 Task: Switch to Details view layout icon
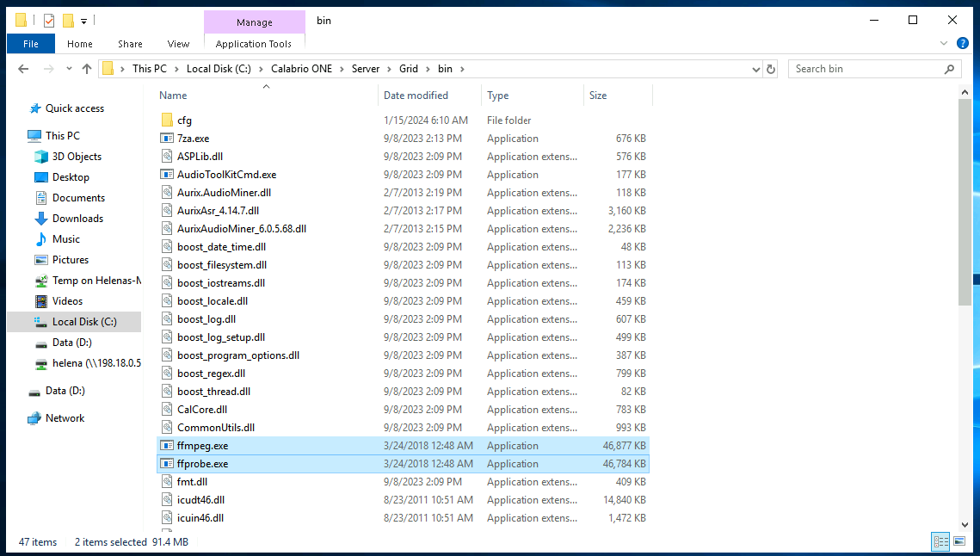pos(940,541)
